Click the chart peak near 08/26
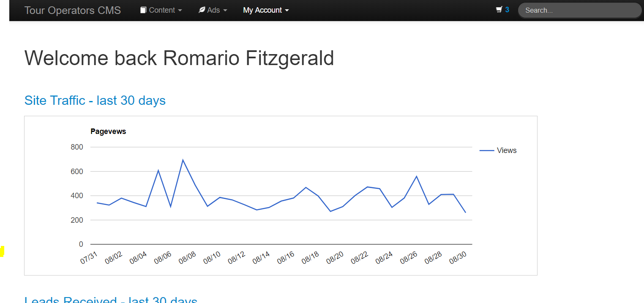This screenshot has height=303, width=644. (416, 176)
